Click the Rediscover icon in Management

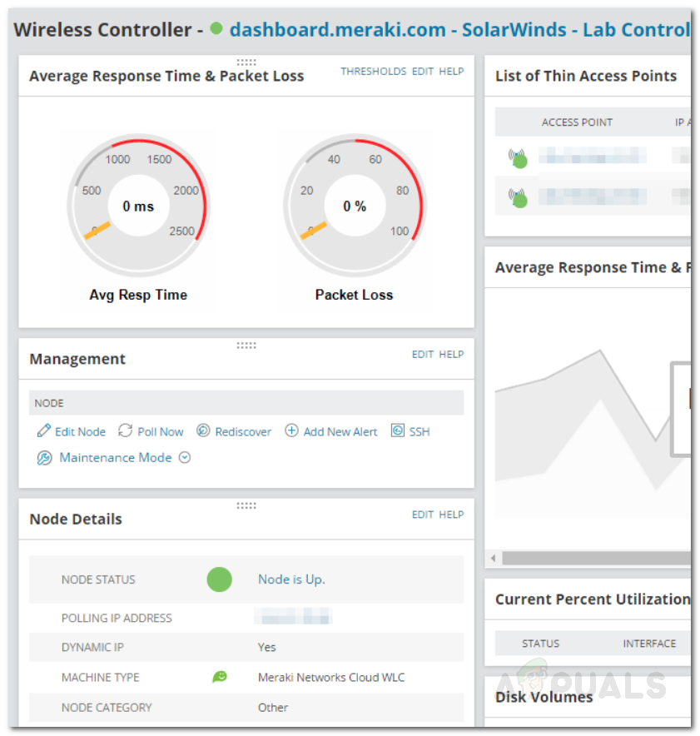click(x=204, y=431)
